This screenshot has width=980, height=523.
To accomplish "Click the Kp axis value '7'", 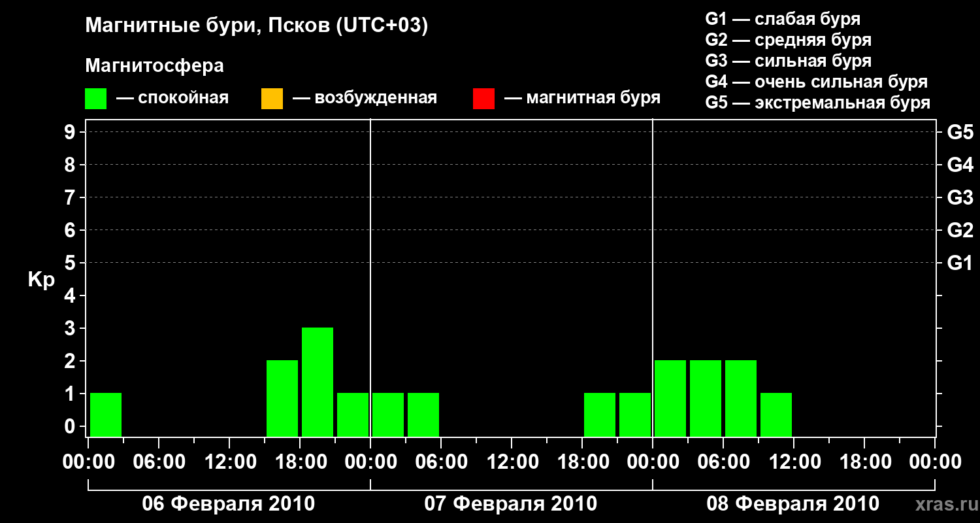I will point(71,198).
